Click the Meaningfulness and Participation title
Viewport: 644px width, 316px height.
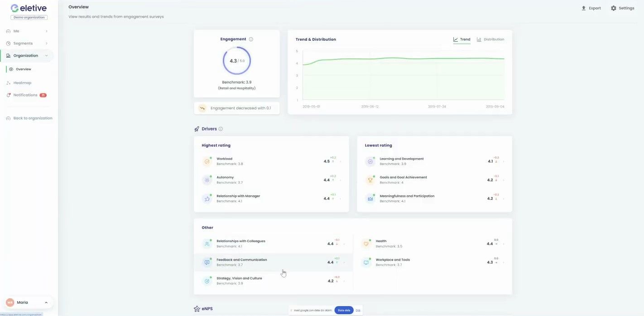(407, 196)
